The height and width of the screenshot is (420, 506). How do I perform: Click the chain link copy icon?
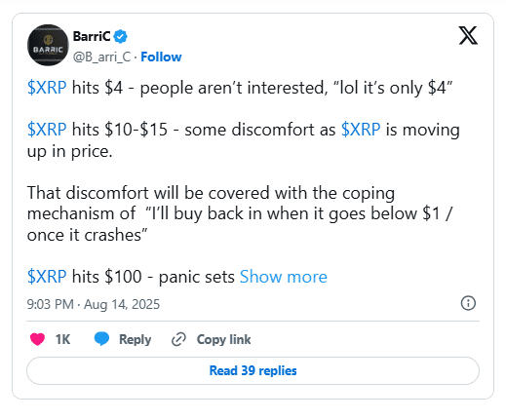coord(178,339)
